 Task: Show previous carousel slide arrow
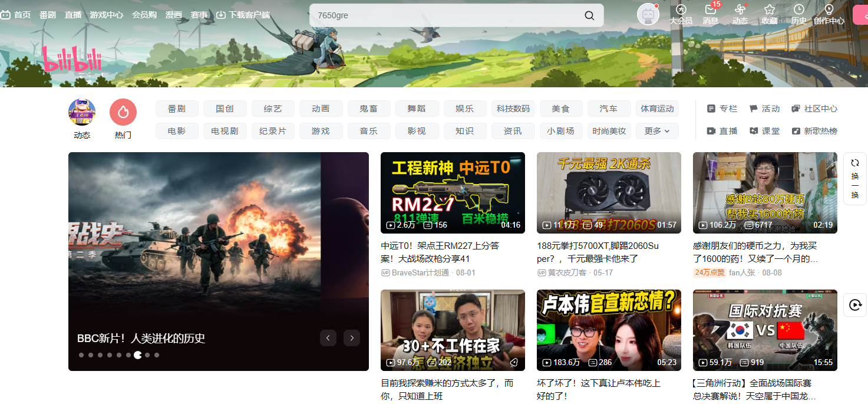coord(328,338)
